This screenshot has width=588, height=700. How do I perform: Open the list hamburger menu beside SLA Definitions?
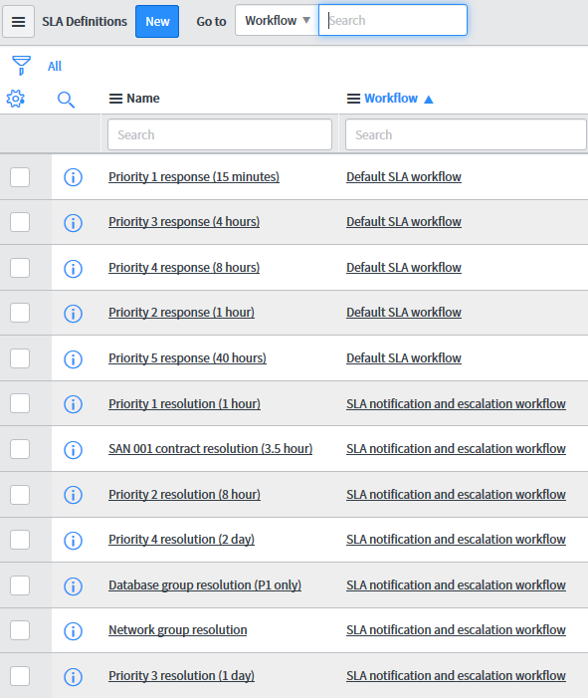[18, 22]
